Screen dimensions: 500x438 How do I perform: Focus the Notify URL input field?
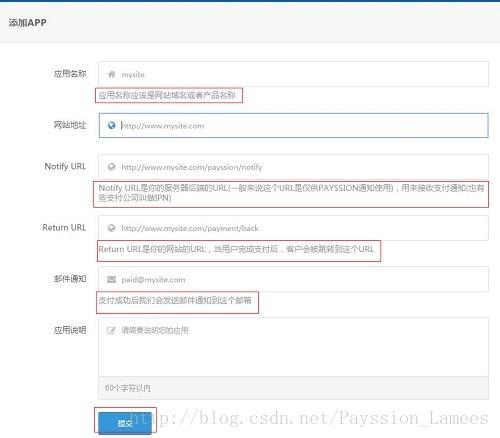[293, 167]
